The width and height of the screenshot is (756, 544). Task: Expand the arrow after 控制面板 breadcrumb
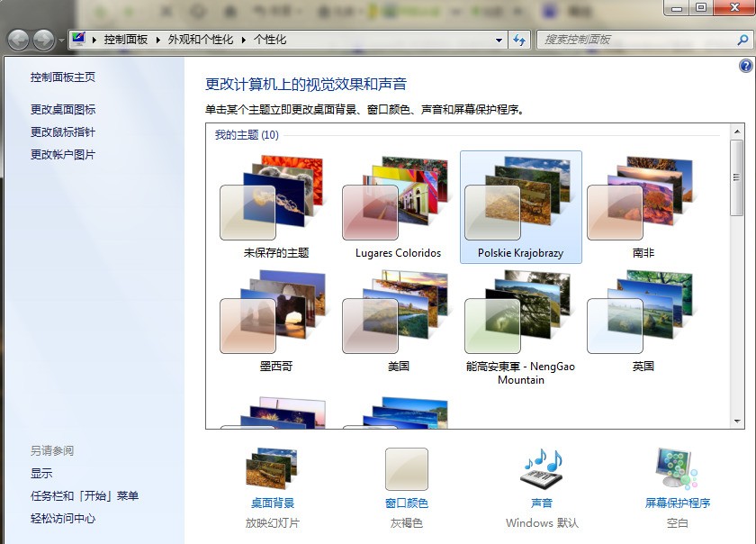click(x=158, y=40)
